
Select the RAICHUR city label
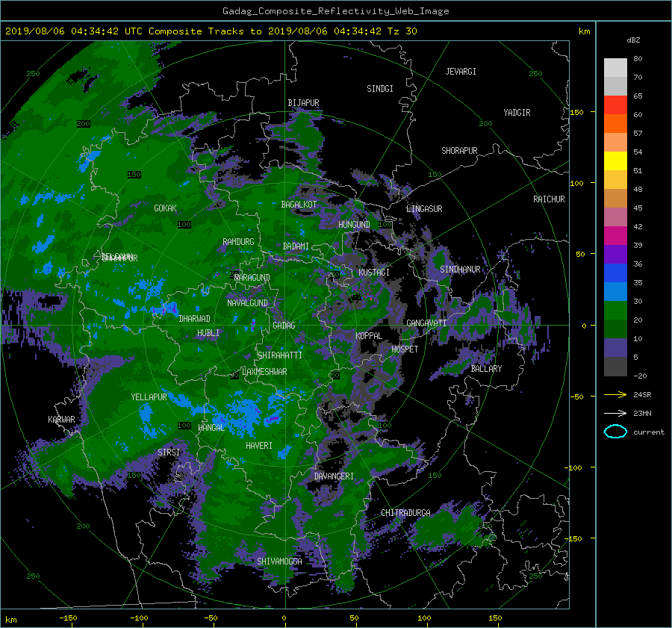pyautogui.click(x=549, y=199)
